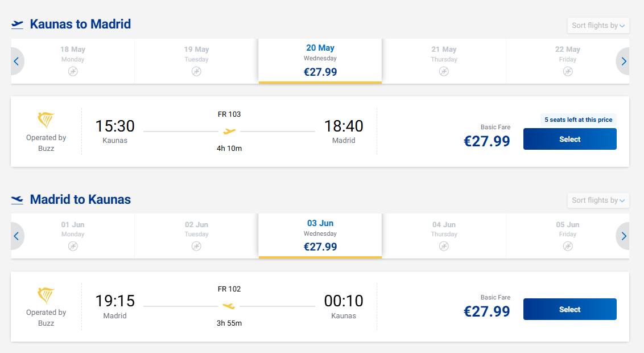Screen dimensions: 644x353
Task: Click the departing plane icon beside Kaunas to Madrid
Action: pyautogui.click(x=18, y=24)
